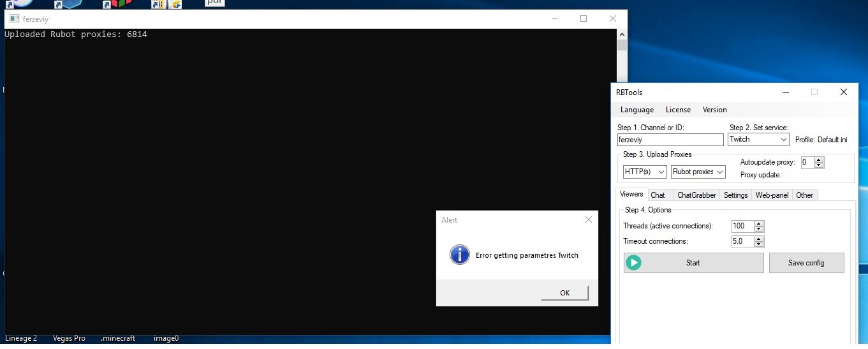Image resolution: width=868 pixels, height=349 pixels.
Task: Open the Rubot proxies source dropdown
Action: coord(698,172)
